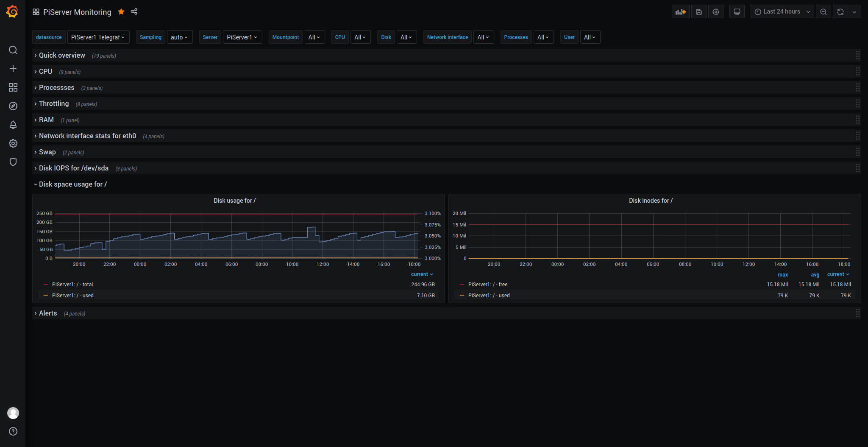
Task: Share dashboard using the share icon
Action: pyautogui.click(x=134, y=11)
